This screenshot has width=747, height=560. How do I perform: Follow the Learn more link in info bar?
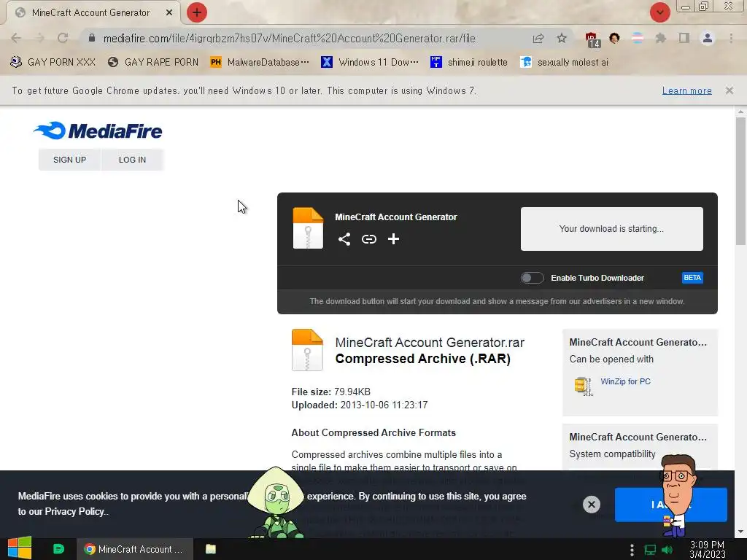(x=686, y=90)
